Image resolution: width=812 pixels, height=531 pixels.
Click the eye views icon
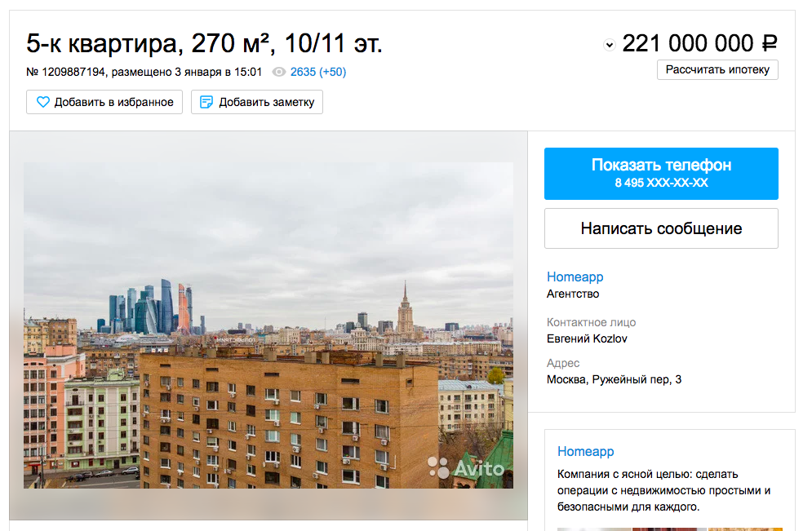tap(279, 72)
